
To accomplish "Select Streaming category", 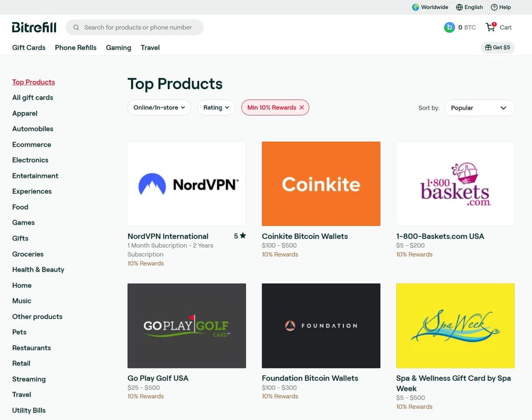I will [x=29, y=379].
